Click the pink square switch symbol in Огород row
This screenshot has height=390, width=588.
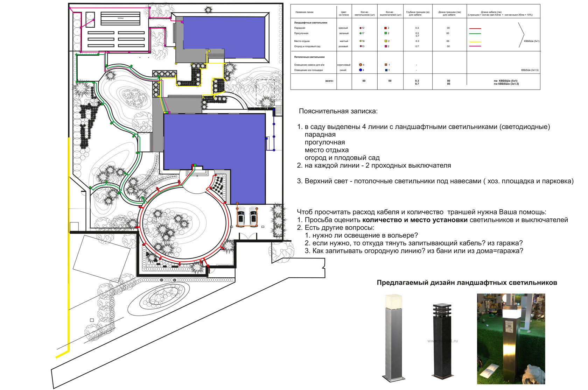tap(386, 46)
